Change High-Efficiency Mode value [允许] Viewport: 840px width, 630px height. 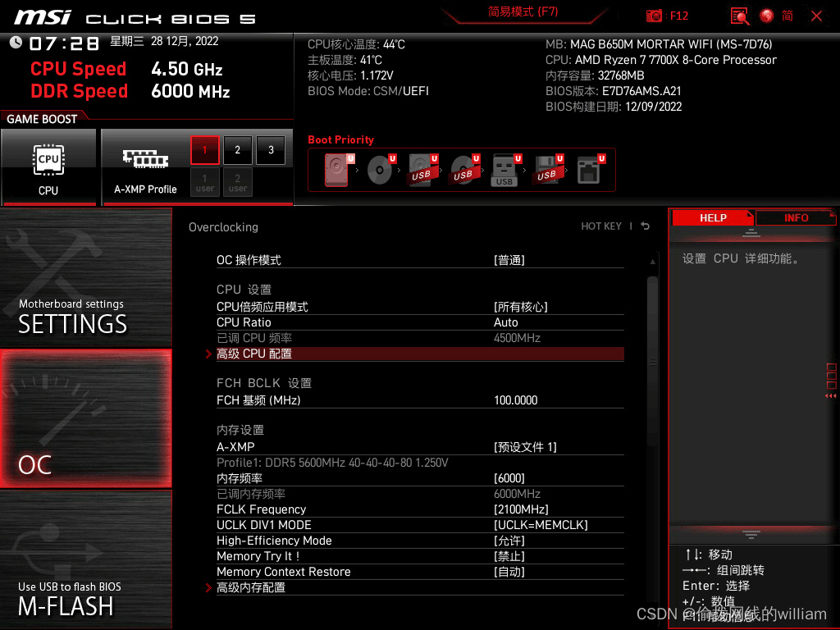[509, 541]
